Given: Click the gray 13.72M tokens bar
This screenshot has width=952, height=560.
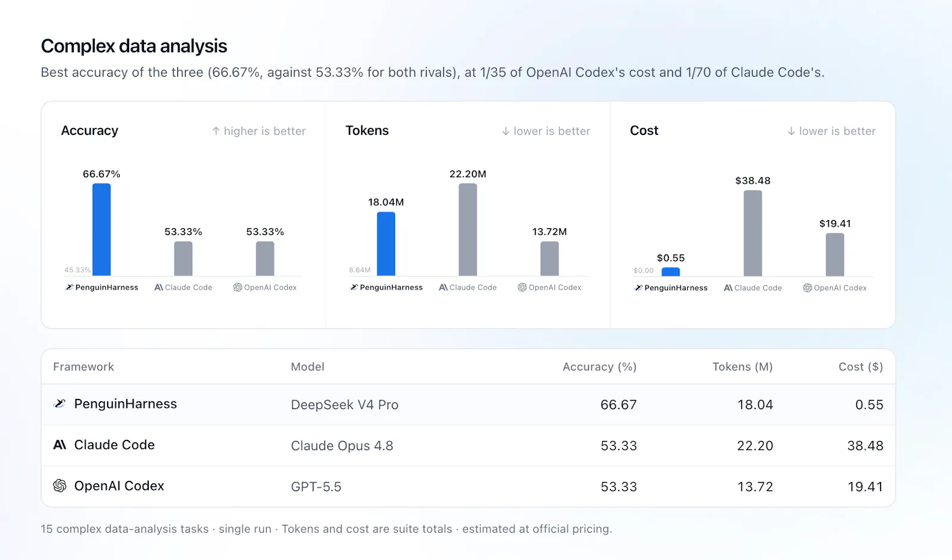Looking at the screenshot, I should pyautogui.click(x=550, y=259).
